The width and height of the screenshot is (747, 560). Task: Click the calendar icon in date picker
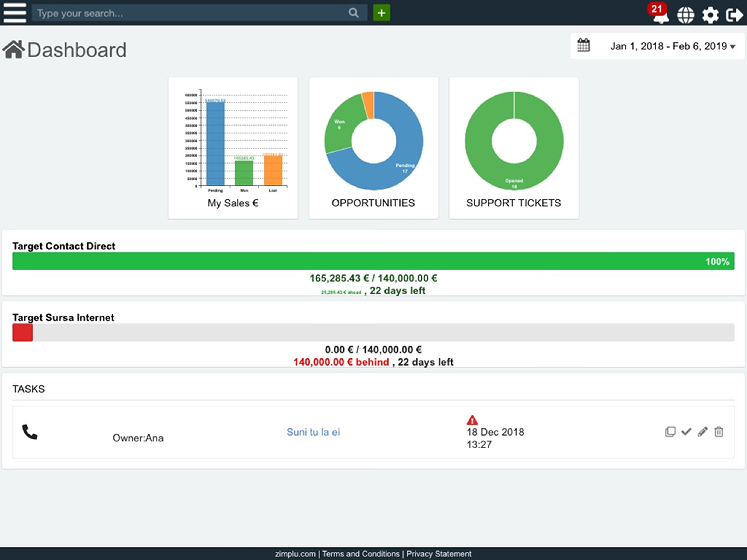click(583, 45)
